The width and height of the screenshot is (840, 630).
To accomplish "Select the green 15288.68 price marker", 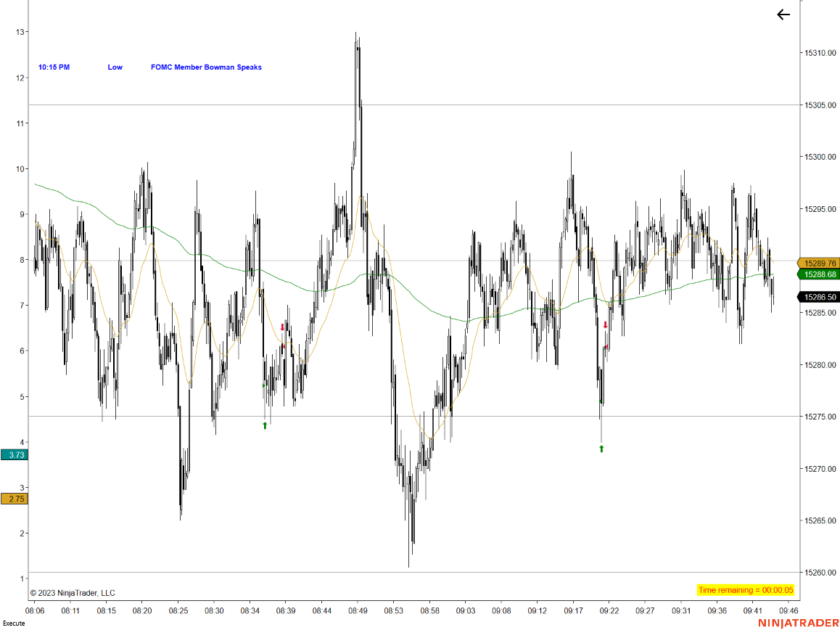I will (818, 274).
